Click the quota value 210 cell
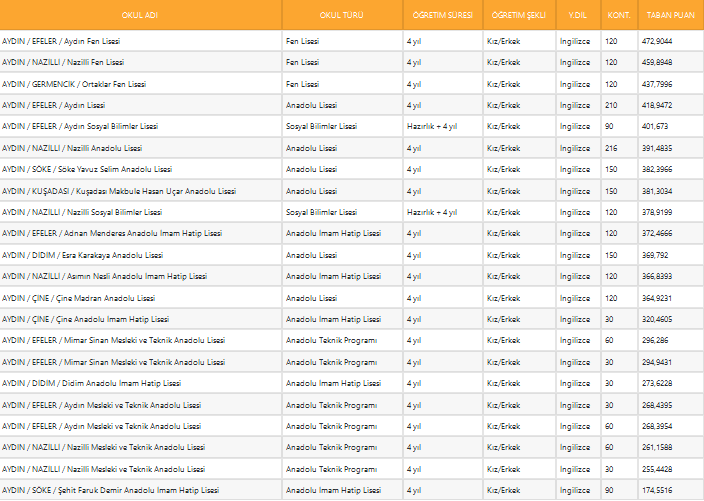This screenshot has width=704, height=501. coord(611,105)
